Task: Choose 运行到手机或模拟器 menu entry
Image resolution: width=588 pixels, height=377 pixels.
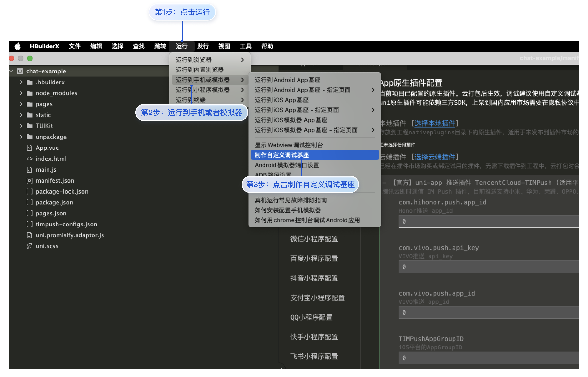Action: point(210,80)
